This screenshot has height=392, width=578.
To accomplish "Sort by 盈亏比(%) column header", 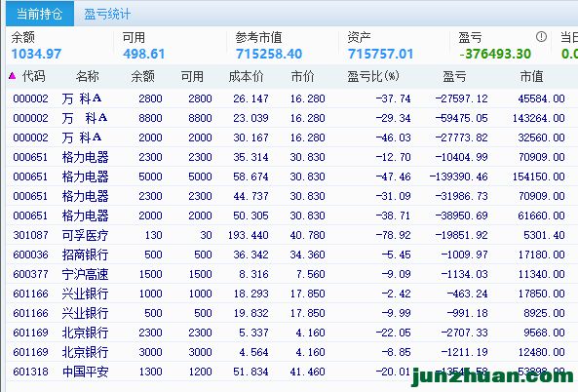I will click(x=373, y=76).
